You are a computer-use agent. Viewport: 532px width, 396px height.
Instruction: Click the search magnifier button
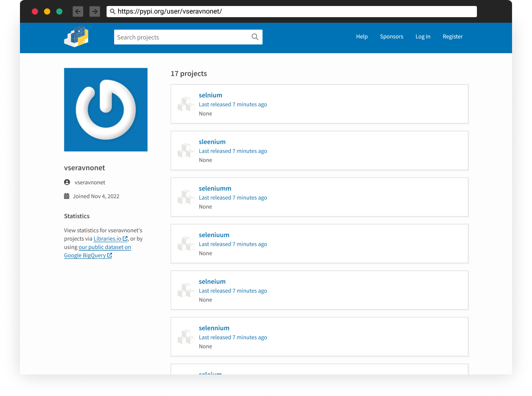click(x=255, y=37)
